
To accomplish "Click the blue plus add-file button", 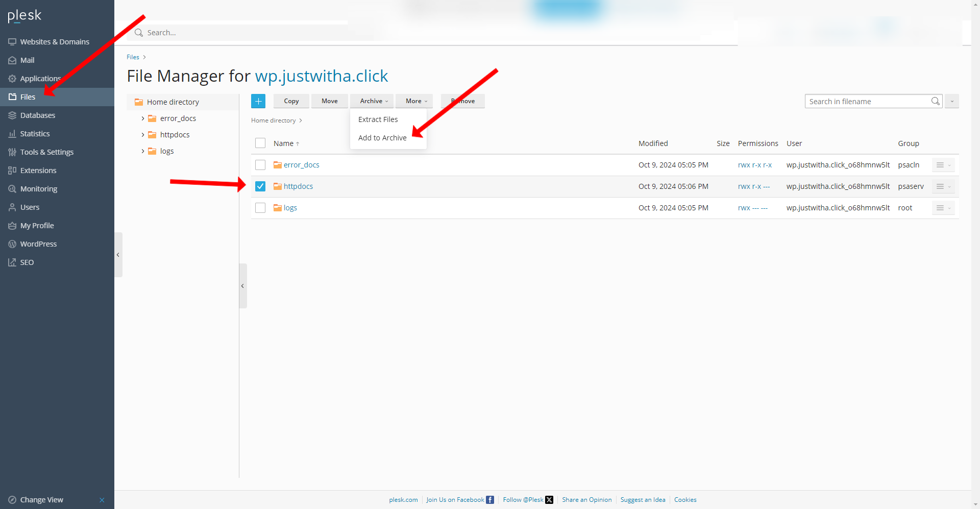I will (258, 101).
